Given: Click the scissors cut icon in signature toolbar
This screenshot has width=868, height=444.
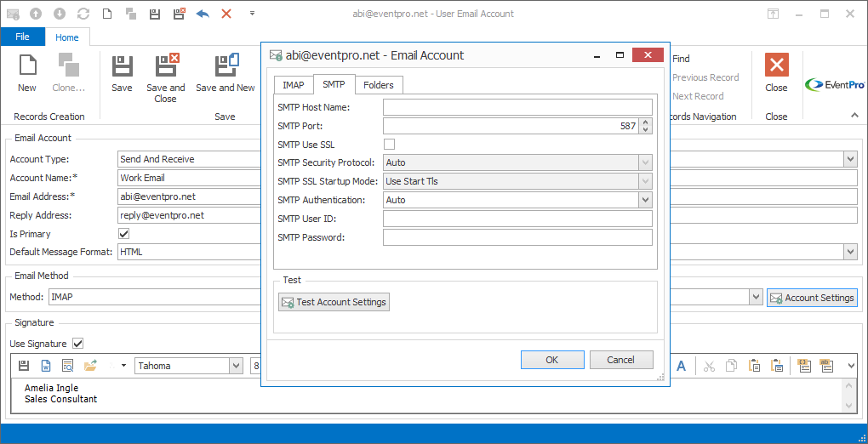Looking at the screenshot, I should click(x=709, y=366).
